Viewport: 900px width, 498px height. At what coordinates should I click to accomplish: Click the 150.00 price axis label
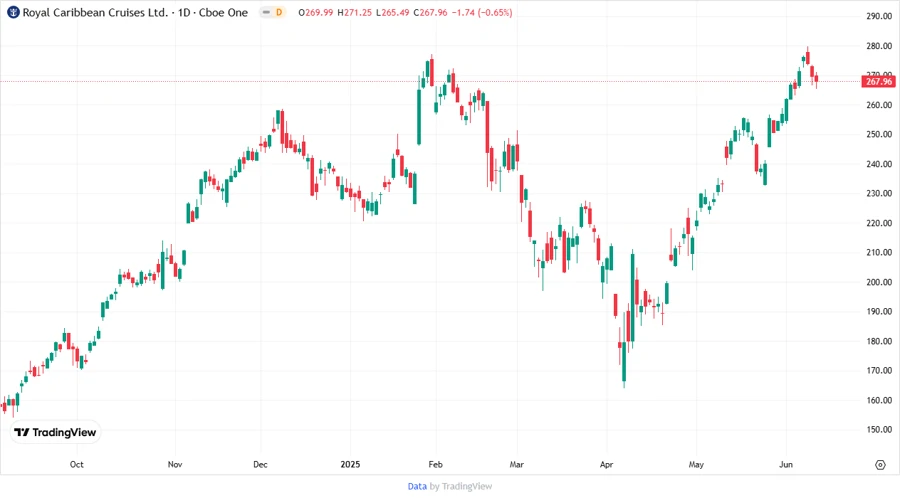point(879,430)
